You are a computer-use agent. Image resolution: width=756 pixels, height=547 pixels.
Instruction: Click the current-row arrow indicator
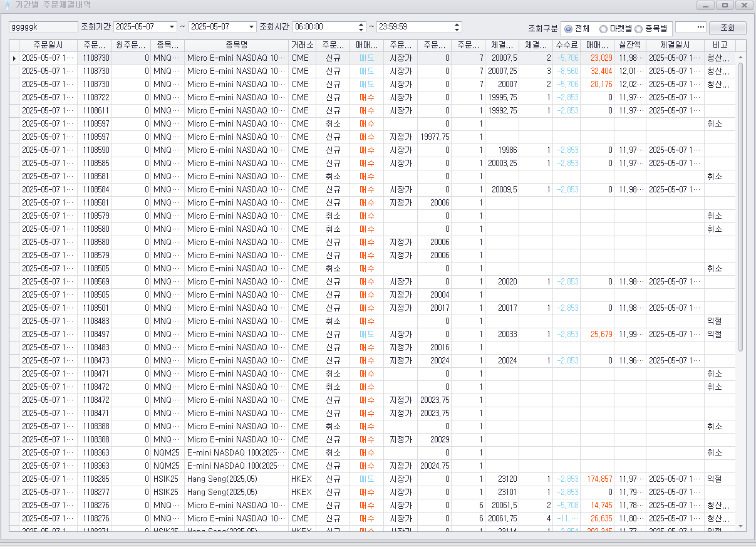coord(14,58)
